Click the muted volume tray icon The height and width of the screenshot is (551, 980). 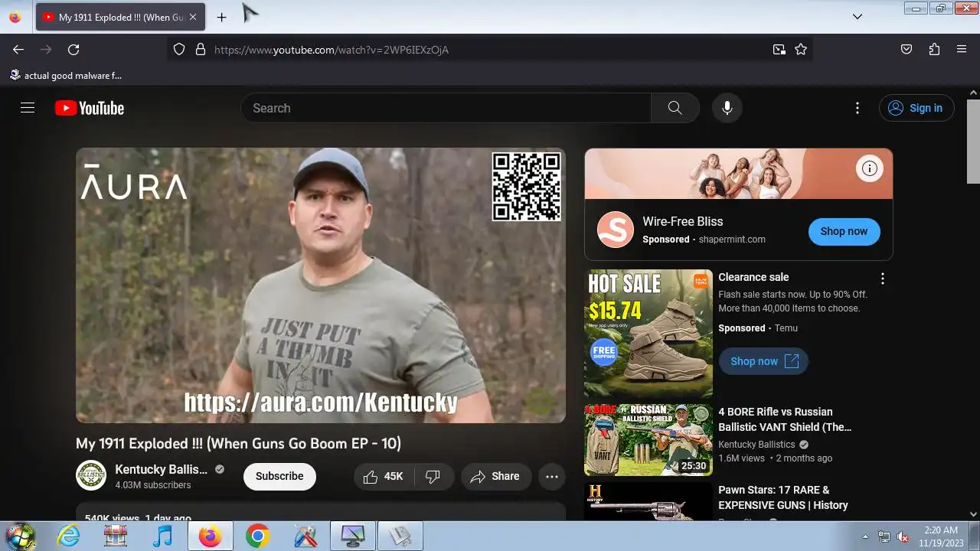point(903,536)
